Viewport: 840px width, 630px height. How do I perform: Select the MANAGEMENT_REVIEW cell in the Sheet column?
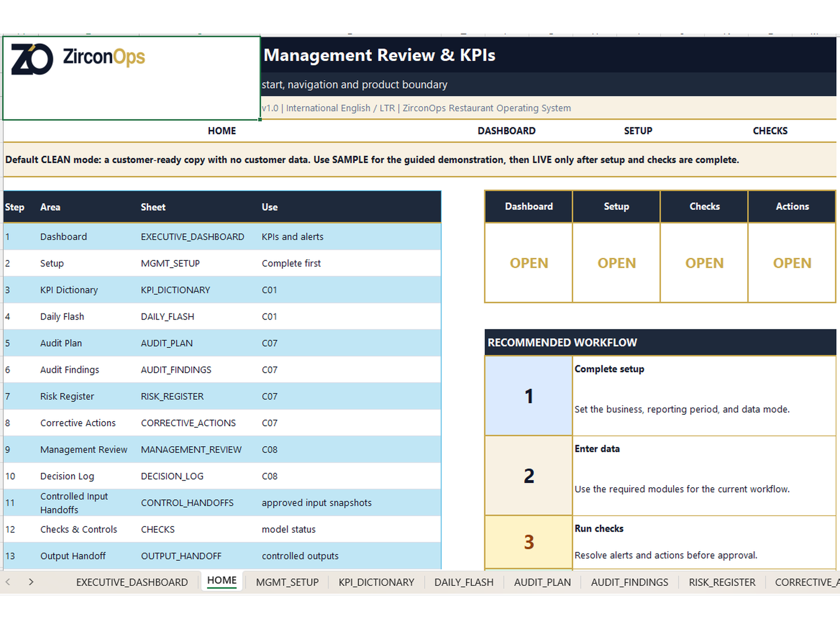pos(199,449)
